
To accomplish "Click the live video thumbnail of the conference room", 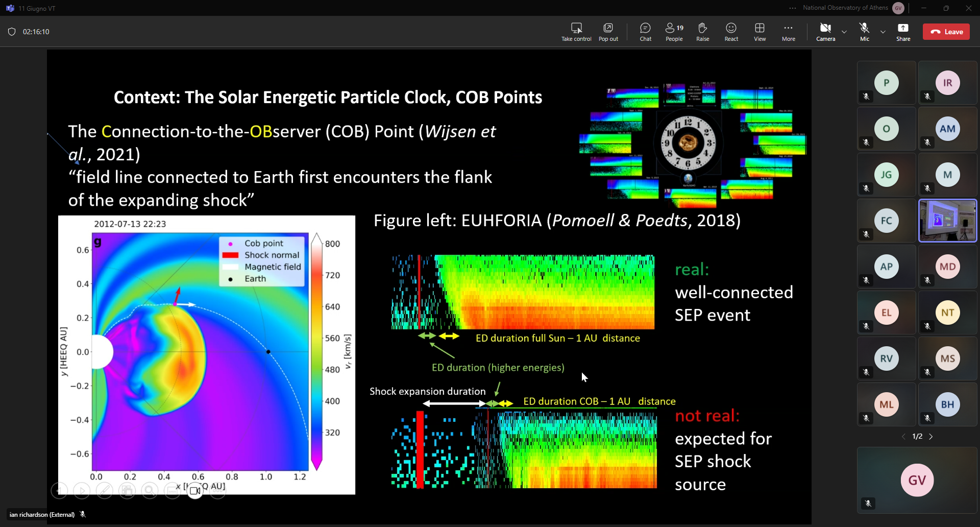I will point(948,221).
